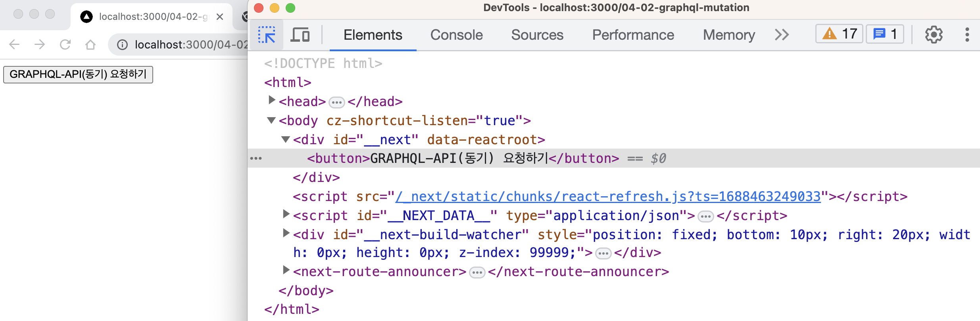
Task: Click the GRAPHQL-API(동기) 요청하기 page button
Action: tap(78, 74)
